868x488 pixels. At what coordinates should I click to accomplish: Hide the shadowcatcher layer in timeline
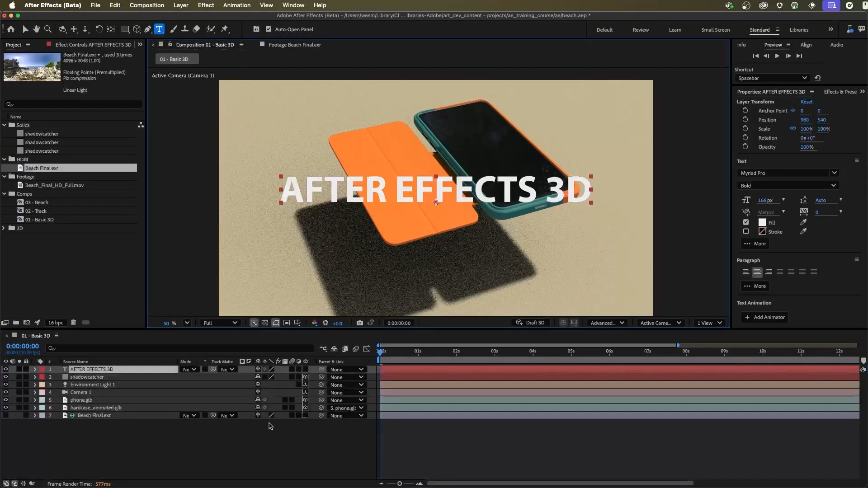click(5, 377)
